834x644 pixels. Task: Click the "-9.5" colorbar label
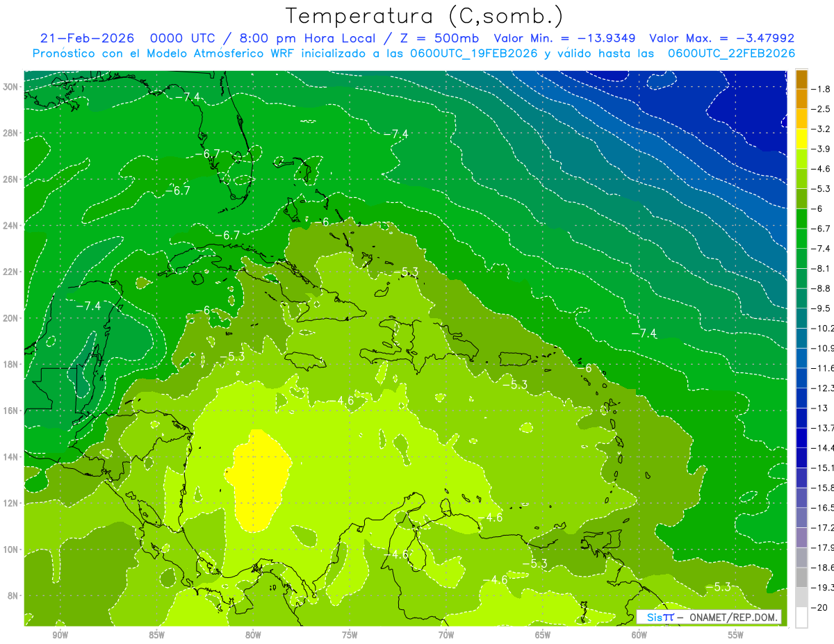tap(822, 308)
